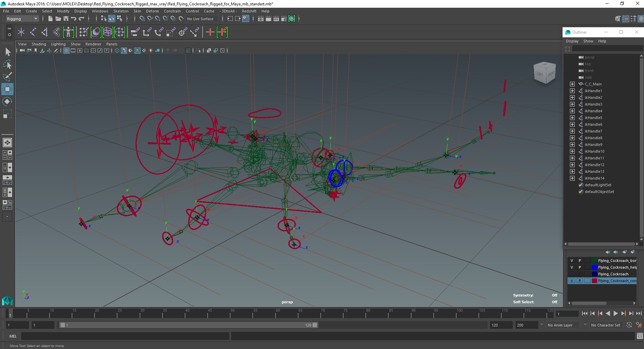Screen dimensions: 644x349
Task: Click the HumanIK character shelf icon
Action: coord(68,32)
